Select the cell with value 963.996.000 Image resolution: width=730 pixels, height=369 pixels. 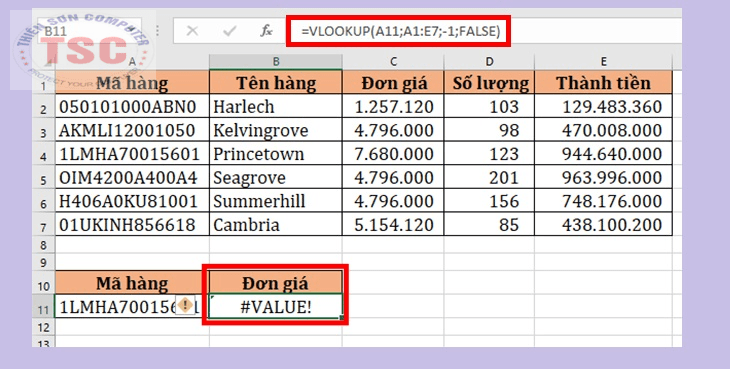tap(603, 178)
